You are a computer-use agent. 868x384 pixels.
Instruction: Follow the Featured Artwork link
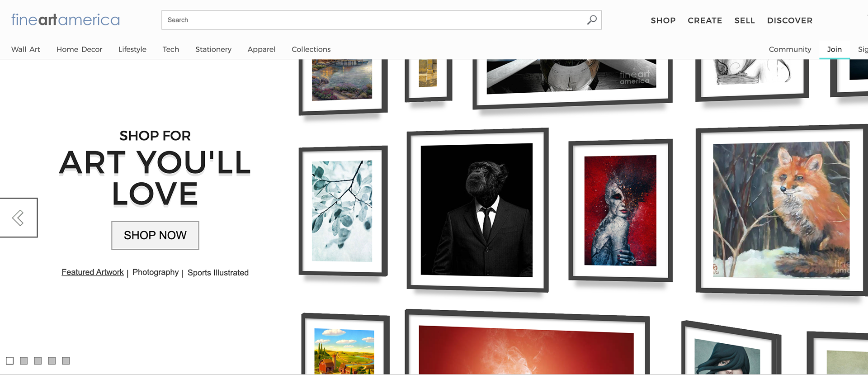[93, 272]
